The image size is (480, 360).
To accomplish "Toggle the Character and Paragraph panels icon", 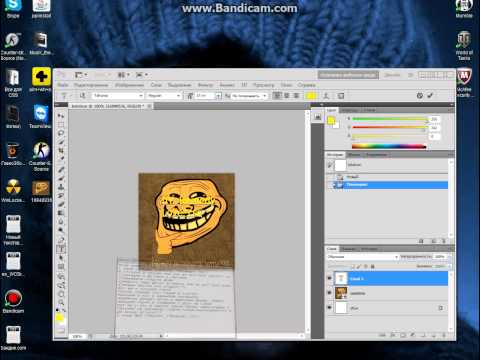I will (x=341, y=96).
